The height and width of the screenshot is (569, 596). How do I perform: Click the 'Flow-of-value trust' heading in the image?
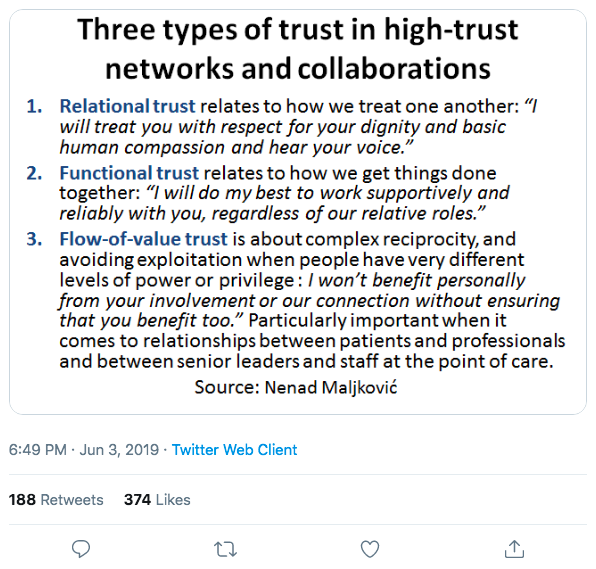coord(144,239)
